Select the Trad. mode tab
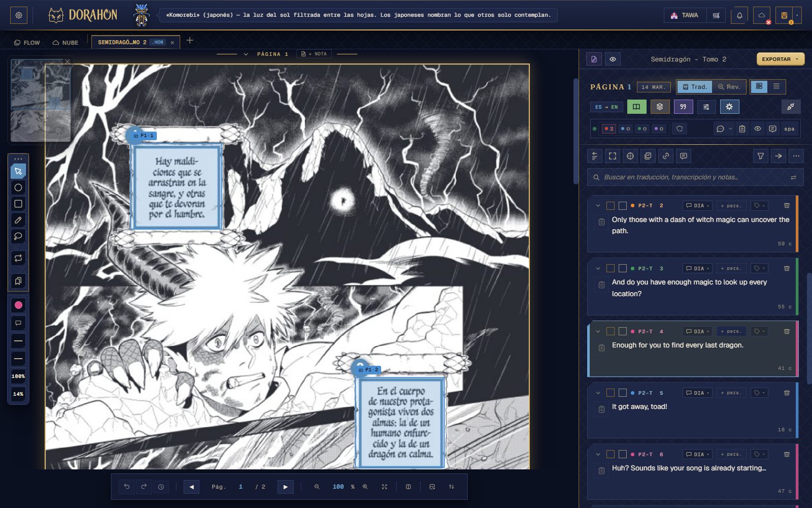 click(x=695, y=87)
